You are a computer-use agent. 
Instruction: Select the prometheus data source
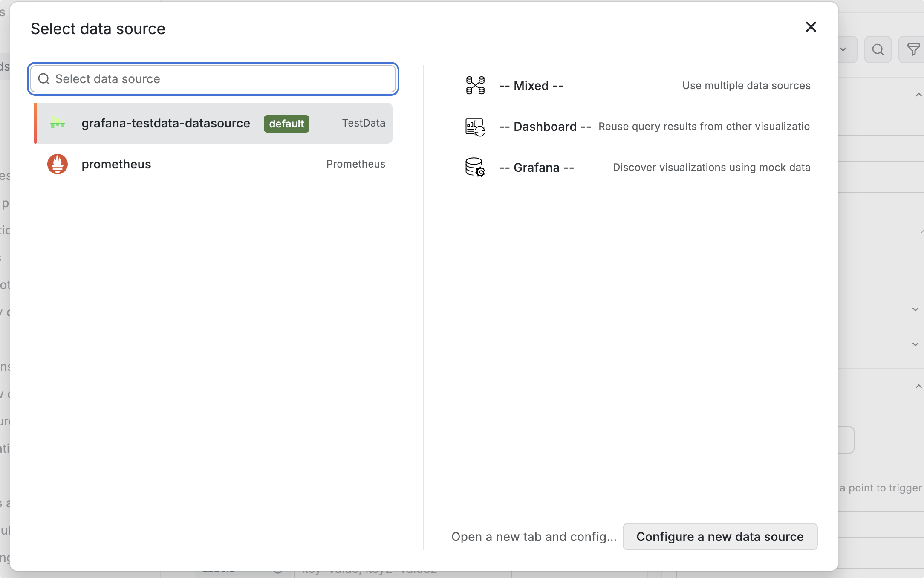(x=116, y=164)
